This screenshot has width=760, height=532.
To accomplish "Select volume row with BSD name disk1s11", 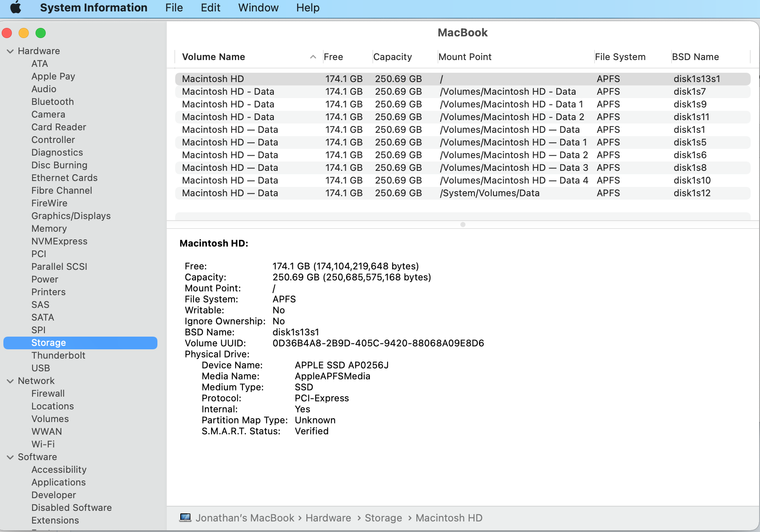I will [463, 117].
